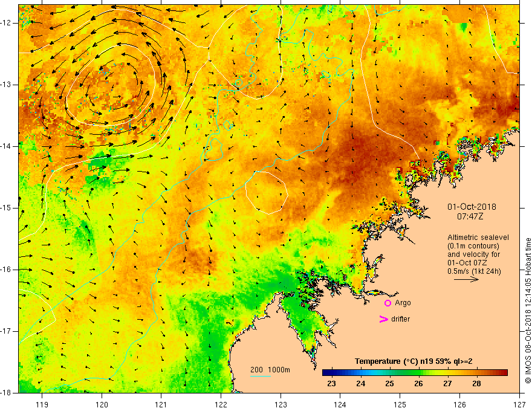Click the temperature color bar legend
The image size is (532, 411).
415,373
